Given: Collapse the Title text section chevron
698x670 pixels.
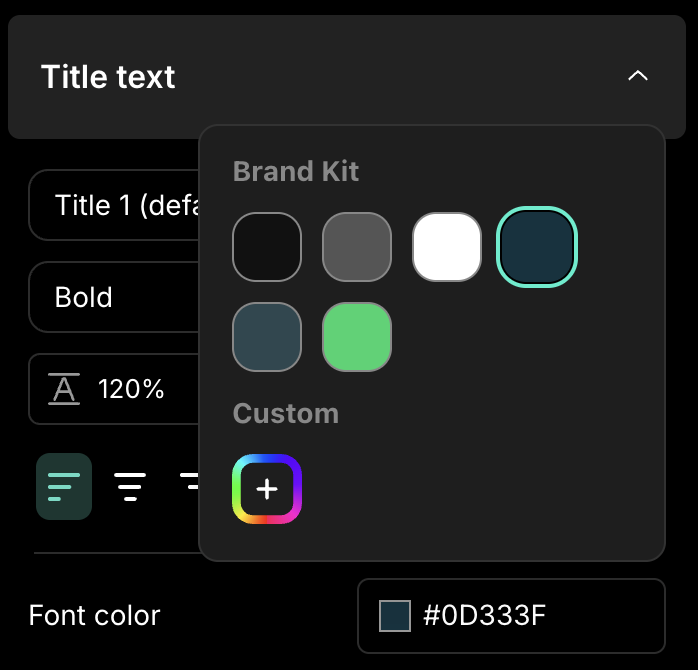Looking at the screenshot, I should click(x=637, y=76).
